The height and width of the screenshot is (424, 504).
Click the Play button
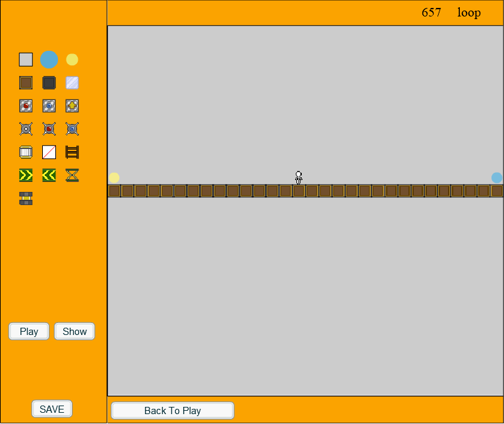(x=29, y=331)
